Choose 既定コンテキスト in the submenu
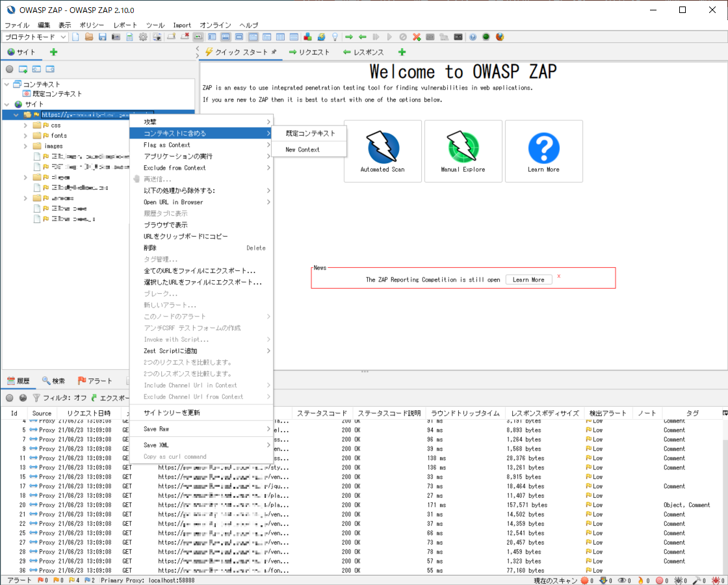728x585 pixels. click(309, 133)
